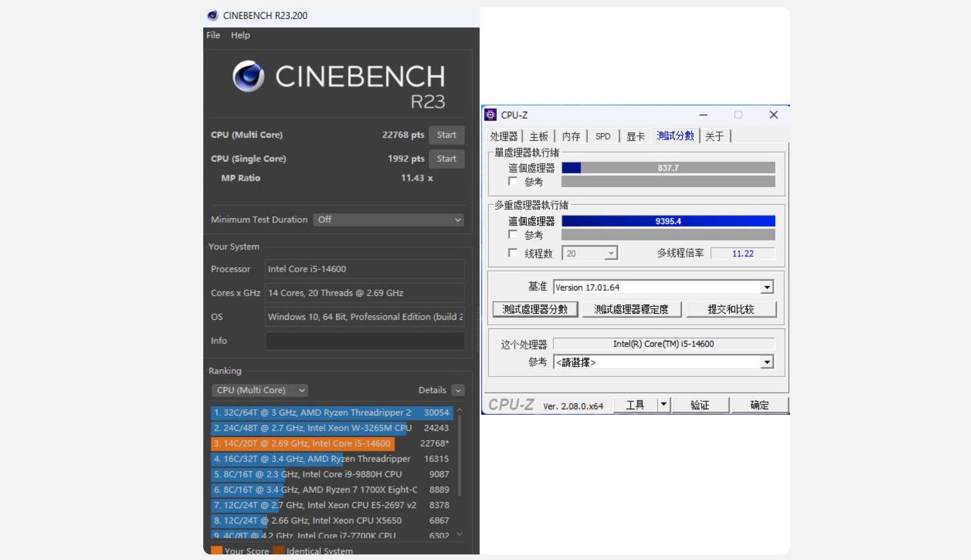Click the multi-thread ratio value 11.22
Viewport: 971px width, 560px height.
tap(742, 254)
